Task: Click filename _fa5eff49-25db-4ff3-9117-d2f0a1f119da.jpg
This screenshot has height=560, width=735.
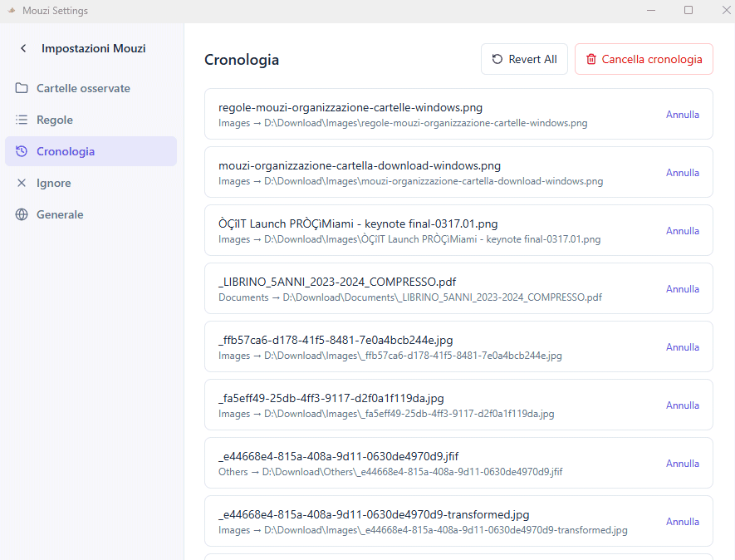Action: coord(331,398)
